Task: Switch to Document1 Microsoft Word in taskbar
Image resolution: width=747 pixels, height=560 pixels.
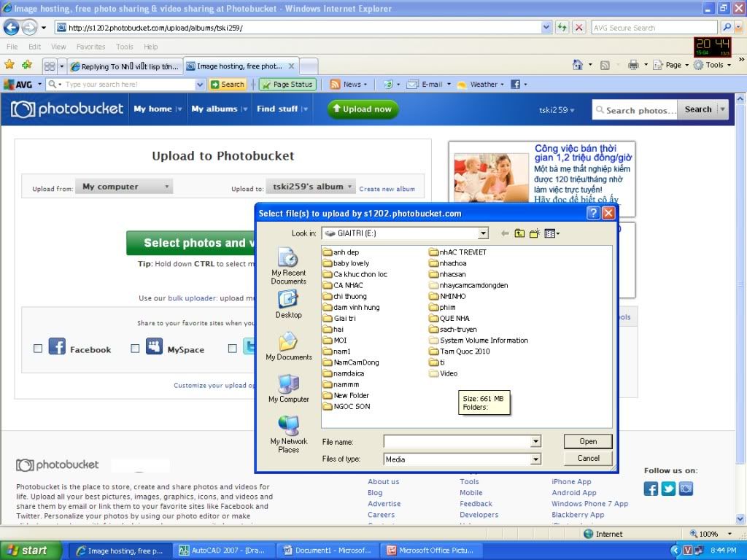Action: tap(326, 551)
